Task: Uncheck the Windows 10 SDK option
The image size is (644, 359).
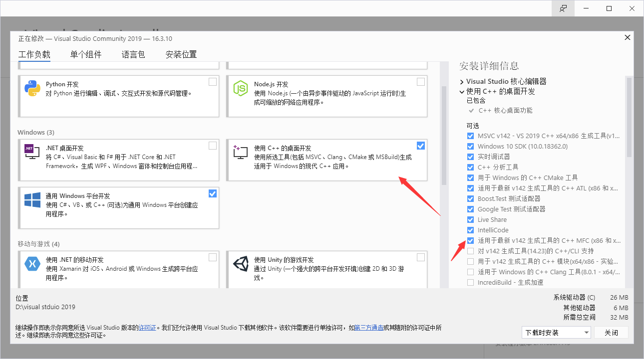Action: [470, 146]
